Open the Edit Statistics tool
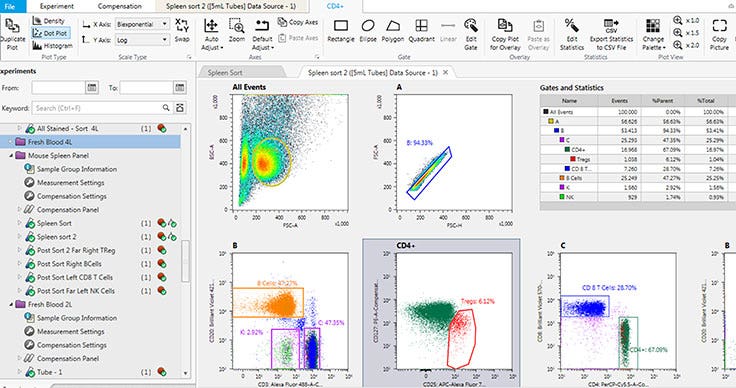Screen dimensions: 736x388 pyautogui.click(x=572, y=34)
